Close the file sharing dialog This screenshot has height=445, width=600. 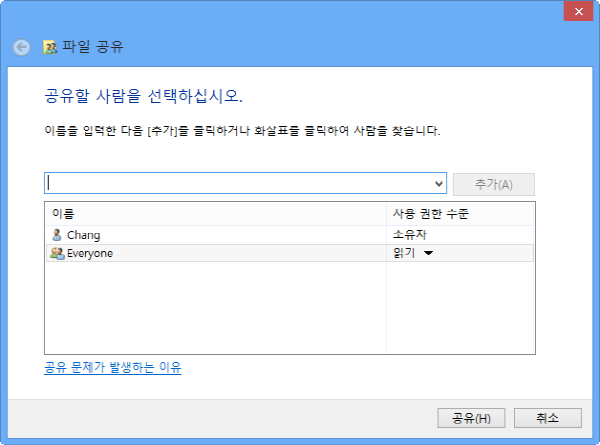tap(578, 11)
